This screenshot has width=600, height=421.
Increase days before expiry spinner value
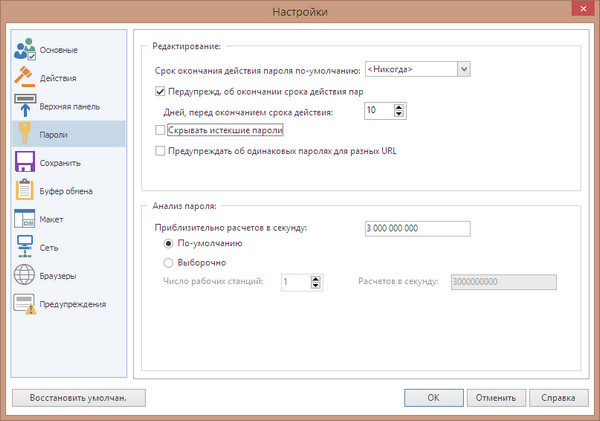tap(399, 107)
